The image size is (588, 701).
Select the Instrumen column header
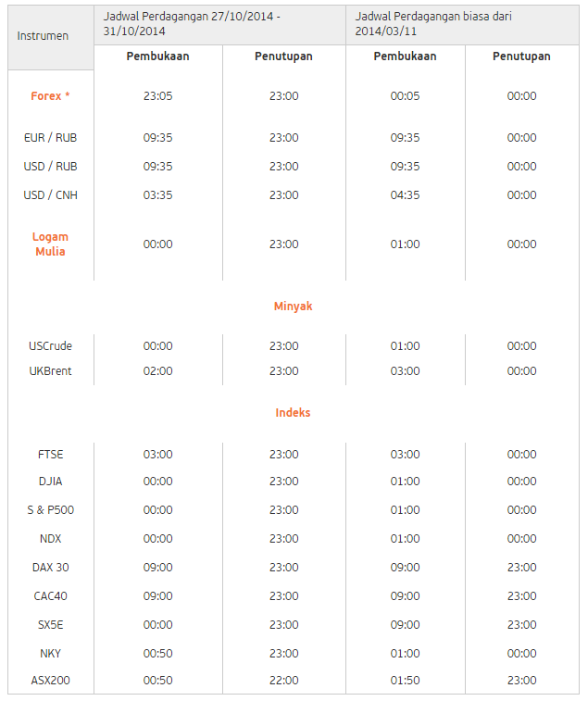tap(43, 36)
